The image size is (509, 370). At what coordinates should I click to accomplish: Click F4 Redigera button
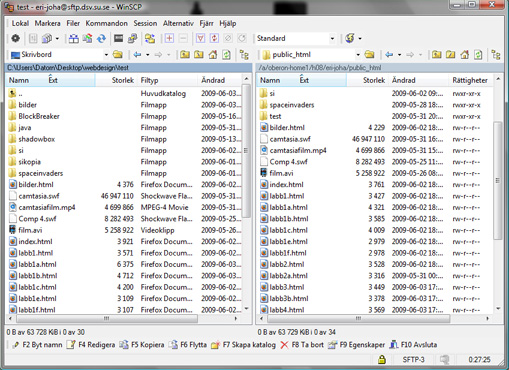click(x=91, y=345)
